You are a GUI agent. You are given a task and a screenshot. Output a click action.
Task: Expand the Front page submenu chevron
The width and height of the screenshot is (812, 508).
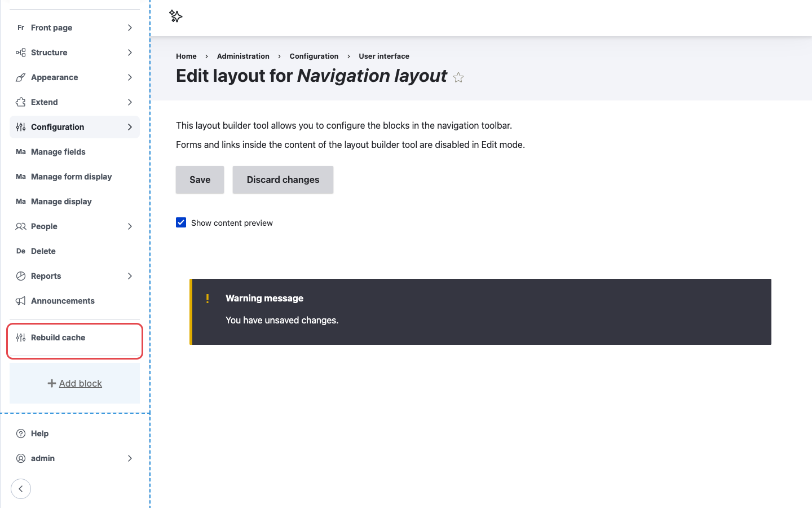pyautogui.click(x=130, y=28)
